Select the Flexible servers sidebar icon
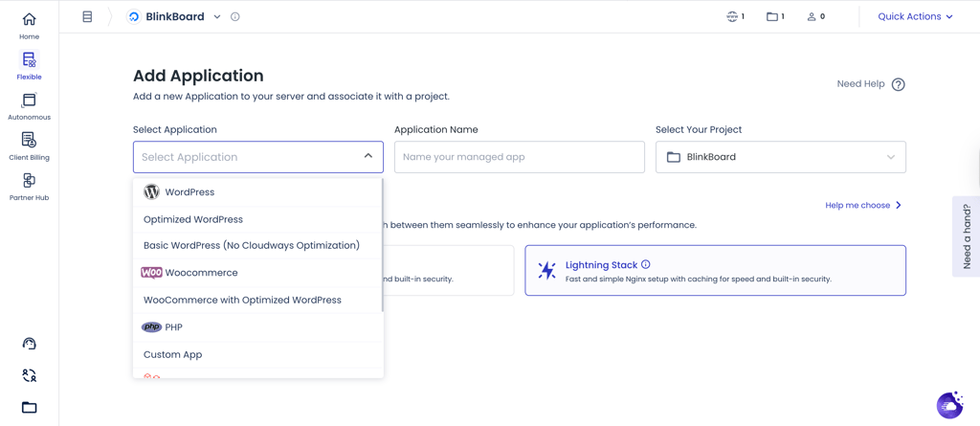This screenshot has width=980, height=426. coord(29,60)
